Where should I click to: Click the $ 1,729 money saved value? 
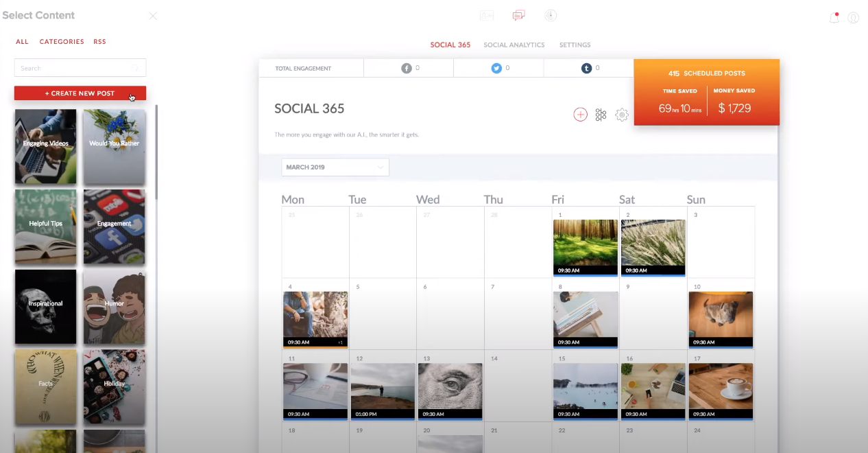click(734, 108)
